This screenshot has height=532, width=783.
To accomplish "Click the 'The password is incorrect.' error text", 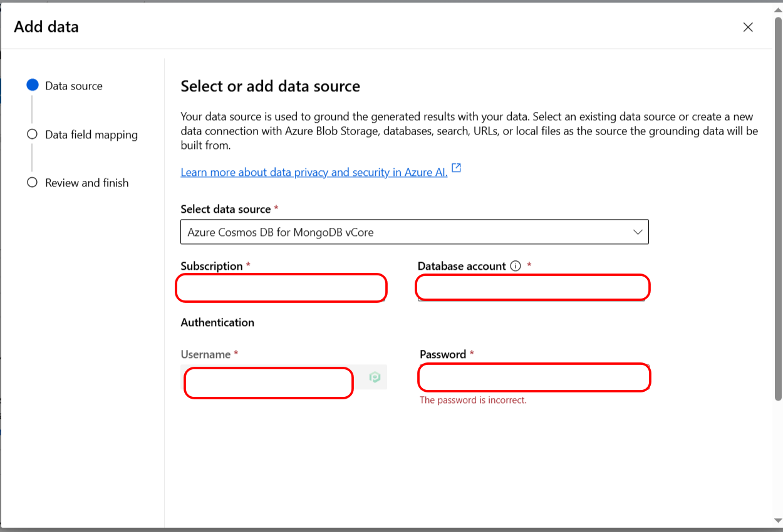I will 473,400.
